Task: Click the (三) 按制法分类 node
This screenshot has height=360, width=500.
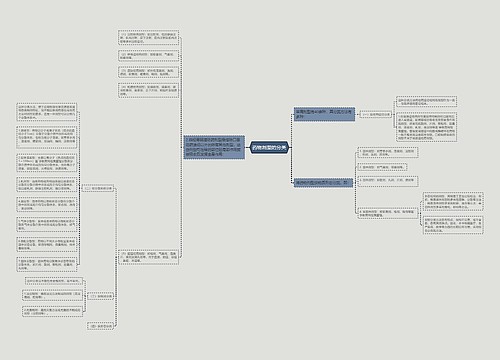Action: click(x=100, y=296)
